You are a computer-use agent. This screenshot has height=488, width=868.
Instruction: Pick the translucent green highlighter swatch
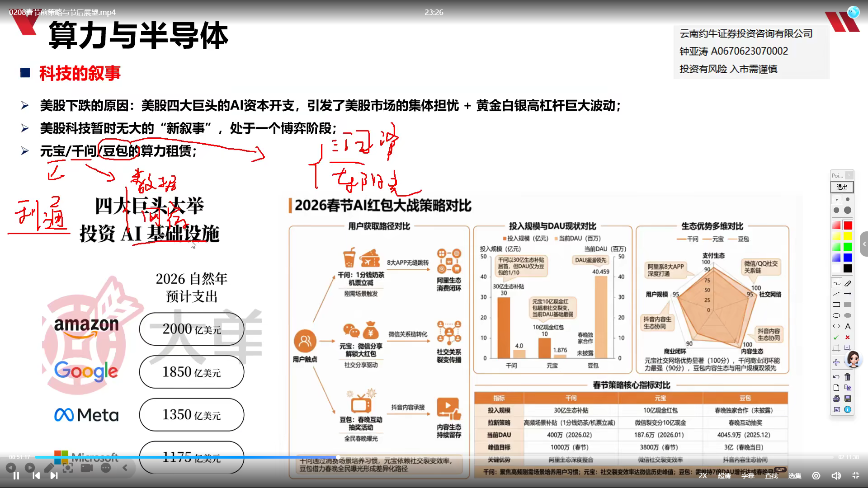point(836,247)
